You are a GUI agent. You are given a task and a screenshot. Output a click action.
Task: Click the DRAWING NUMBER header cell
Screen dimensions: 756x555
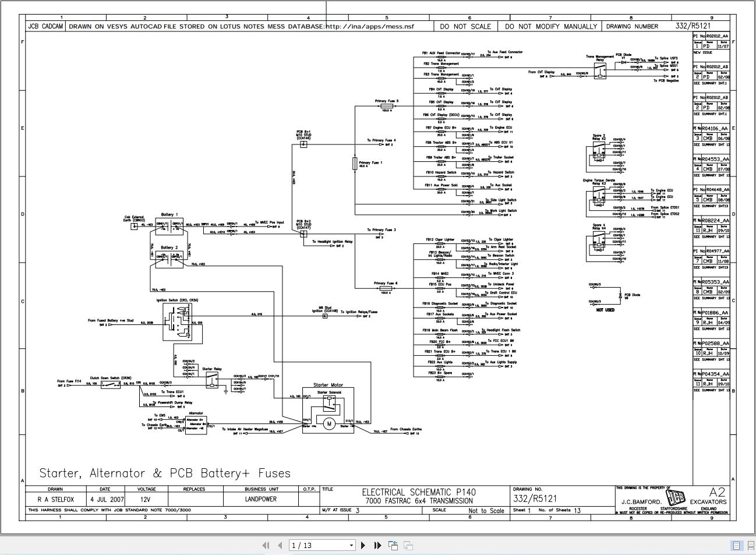pyautogui.click(x=633, y=26)
